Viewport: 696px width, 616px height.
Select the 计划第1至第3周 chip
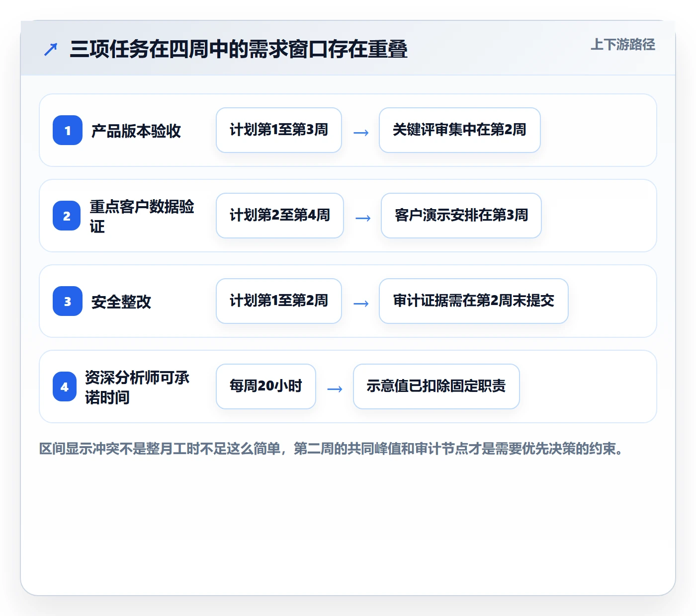click(279, 130)
